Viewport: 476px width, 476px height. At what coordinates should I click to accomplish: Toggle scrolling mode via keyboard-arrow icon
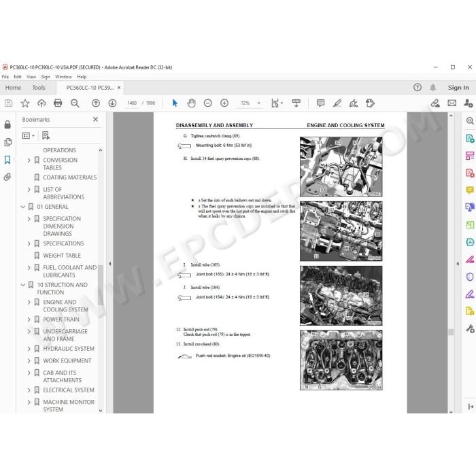296,103
